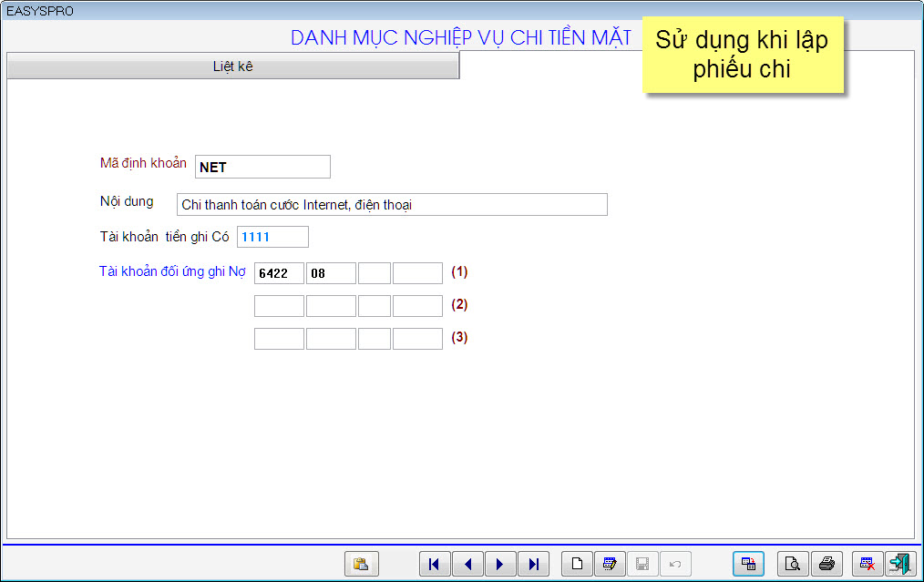Click sub-account field containing 08
The height and width of the screenshot is (582, 924).
click(x=331, y=272)
